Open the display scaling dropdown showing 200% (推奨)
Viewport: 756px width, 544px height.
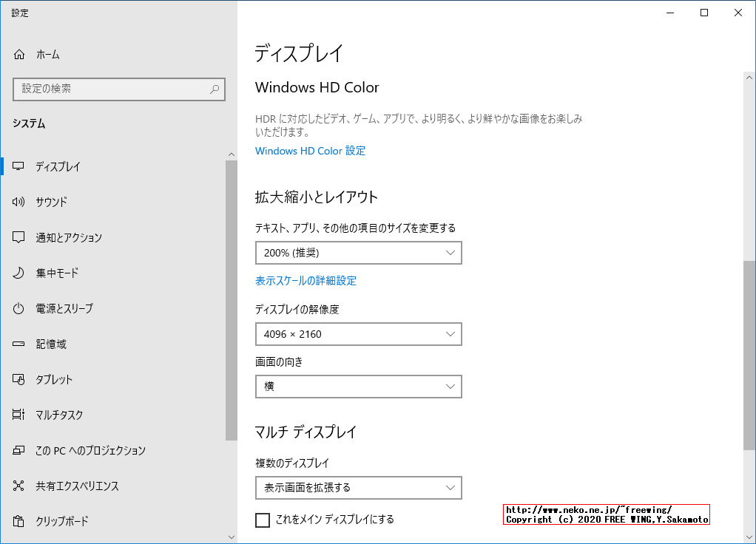[x=358, y=253]
